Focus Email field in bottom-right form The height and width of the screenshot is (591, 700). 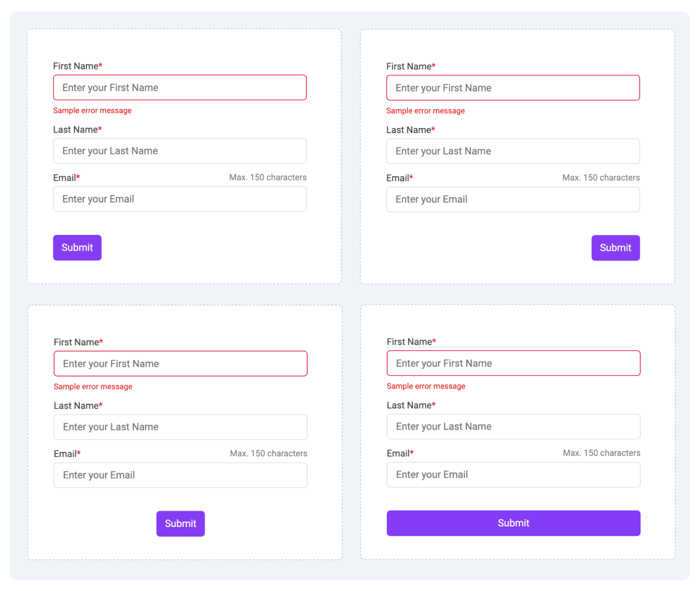click(x=513, y=475)
